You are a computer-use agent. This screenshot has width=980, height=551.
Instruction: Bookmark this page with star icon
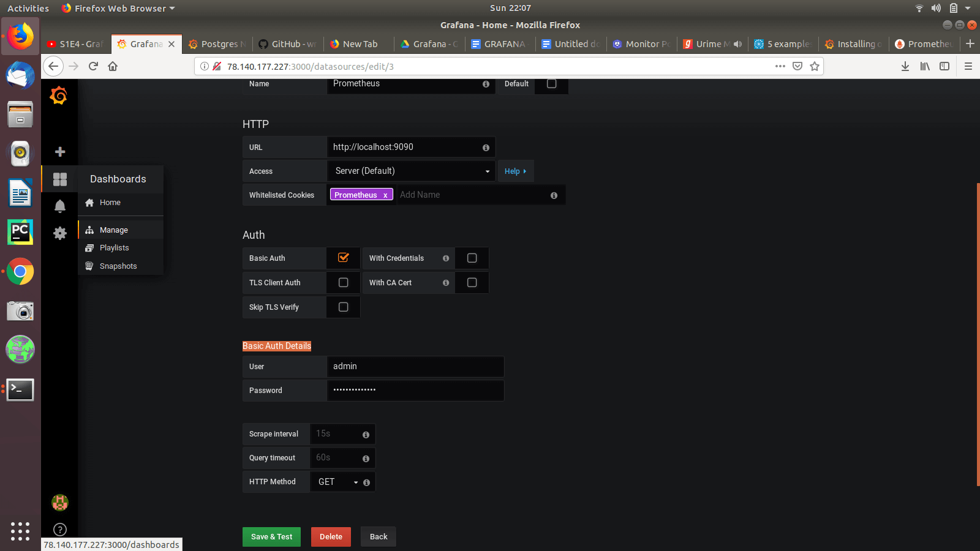[x=815, y=66]
